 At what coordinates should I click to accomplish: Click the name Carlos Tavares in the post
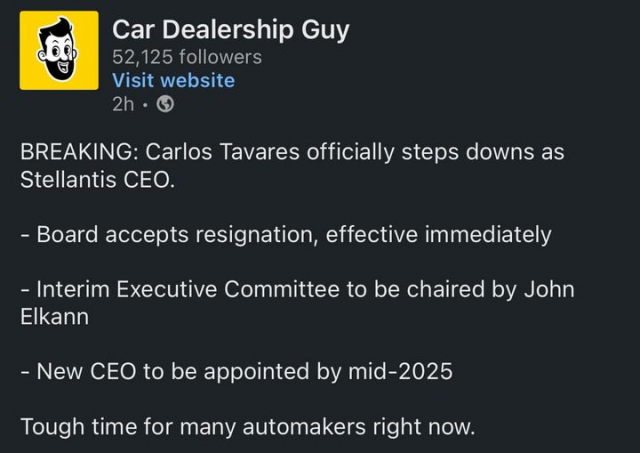coord(220,153)
